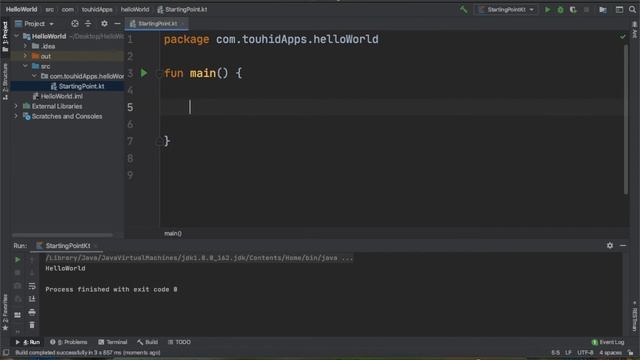Toggle the Project side tool window stripe
Viewport: 640px width, 360px height.
[5, 37]
